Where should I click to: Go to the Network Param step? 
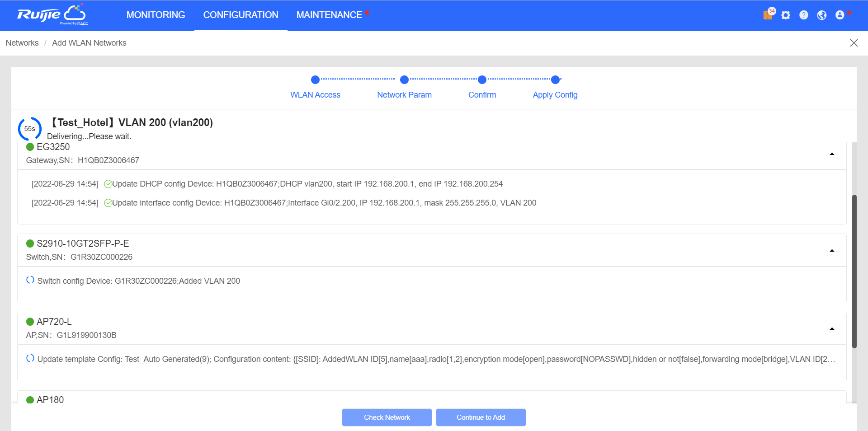coord(404,95)
